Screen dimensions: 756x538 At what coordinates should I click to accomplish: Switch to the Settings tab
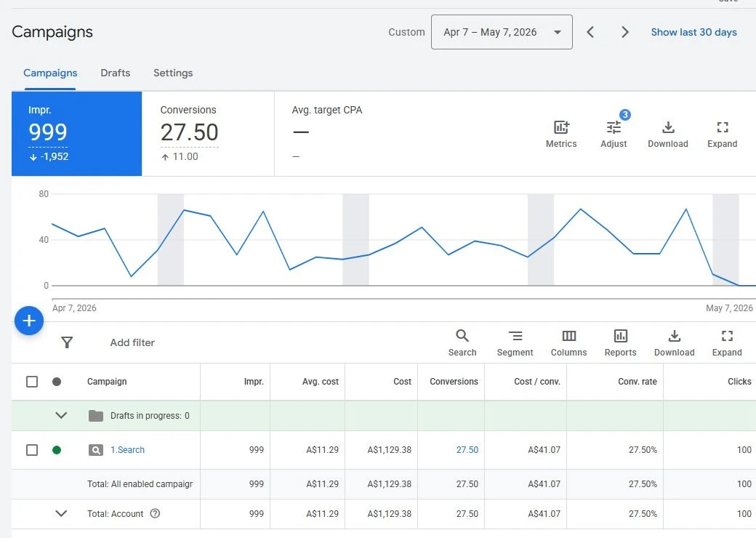coord(173,73)
